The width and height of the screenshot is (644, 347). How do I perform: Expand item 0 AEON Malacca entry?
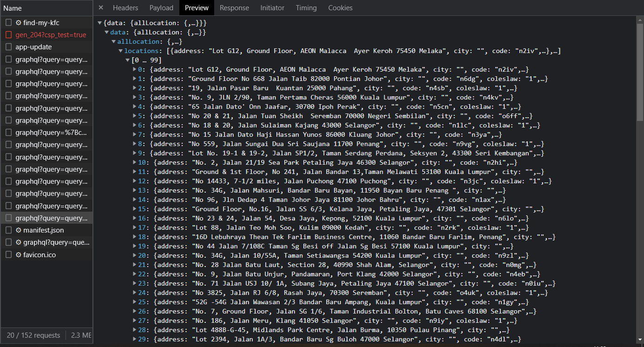pyautogui.click(x=135, y=69)
